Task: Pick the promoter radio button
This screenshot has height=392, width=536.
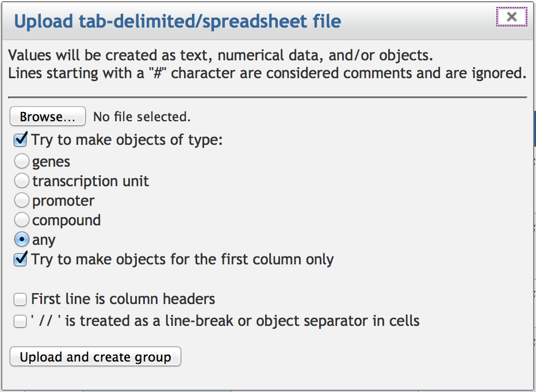Action: point(21,201)
